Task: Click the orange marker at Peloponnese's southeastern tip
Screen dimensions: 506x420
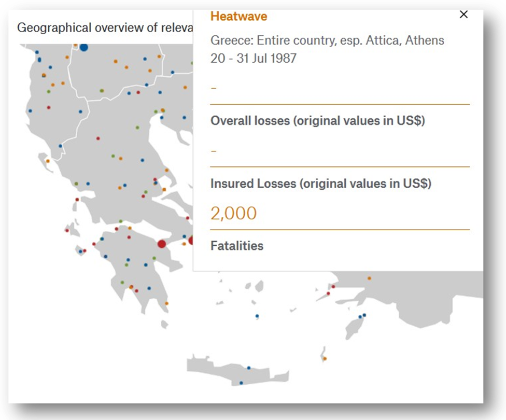Action: click(166, 303)
